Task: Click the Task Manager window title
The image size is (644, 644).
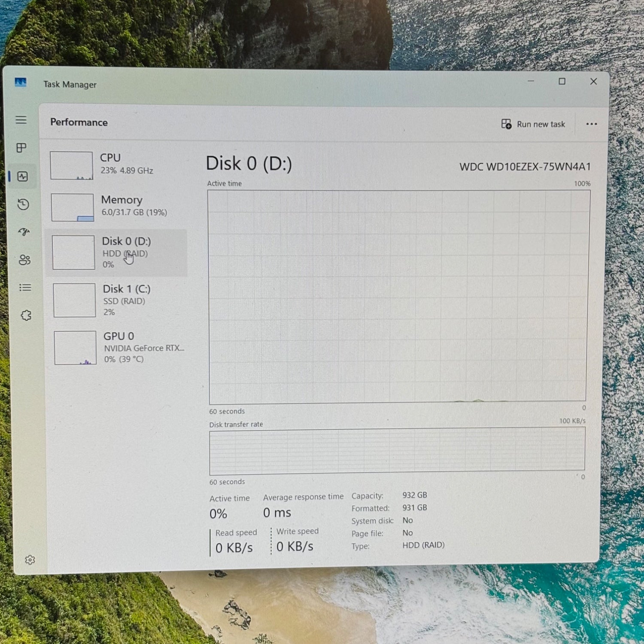Action: tap(70, 85)
